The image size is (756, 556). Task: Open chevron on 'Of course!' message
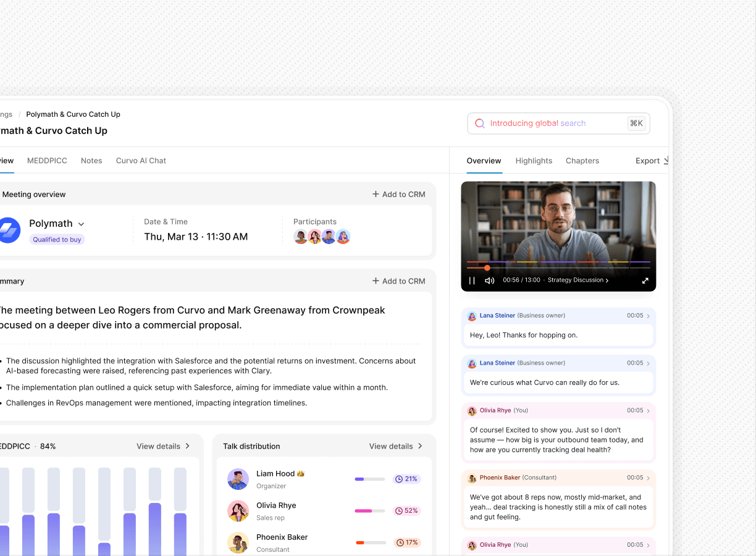pos(648,411)
